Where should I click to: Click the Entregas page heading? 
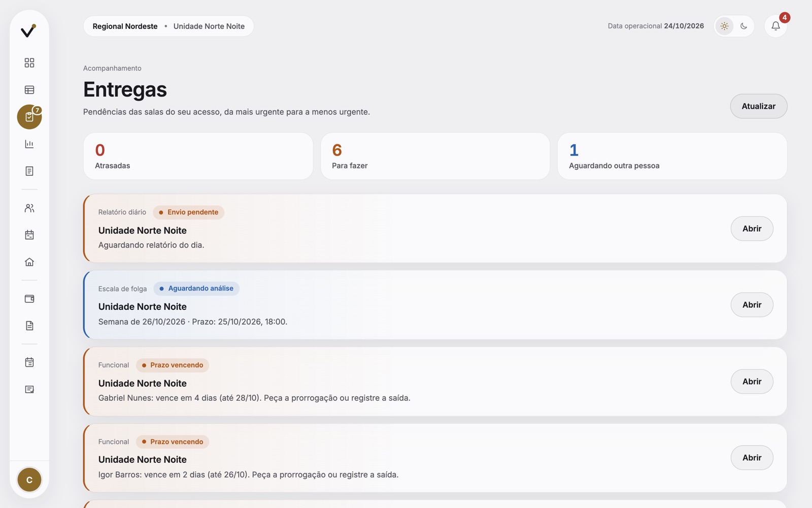click(x=125, y=89)
